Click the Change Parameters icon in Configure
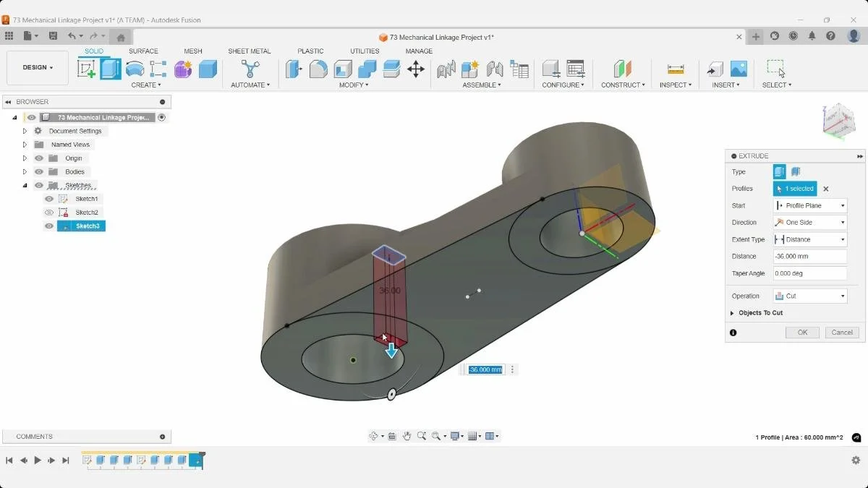The width and height of the screenshot is (868, 488). click(576, 69)
